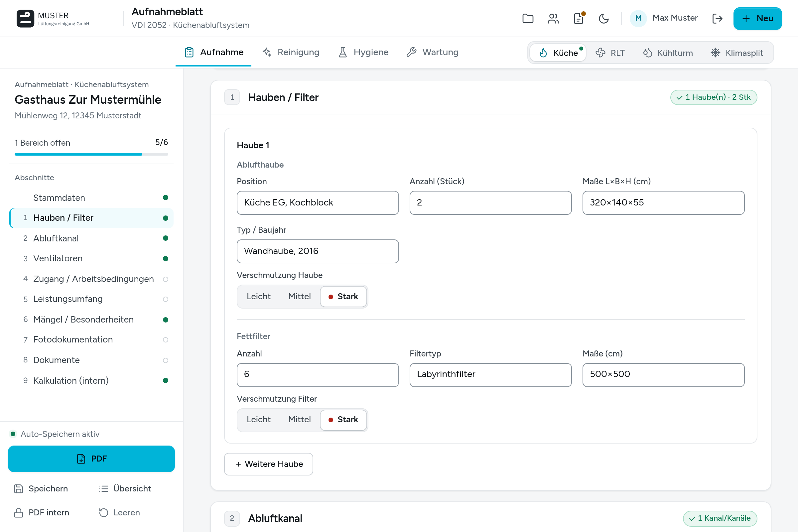The width and height of the screenshot is (798, 532).
Task: Open the Wartung tab
Action: [432, 52]
